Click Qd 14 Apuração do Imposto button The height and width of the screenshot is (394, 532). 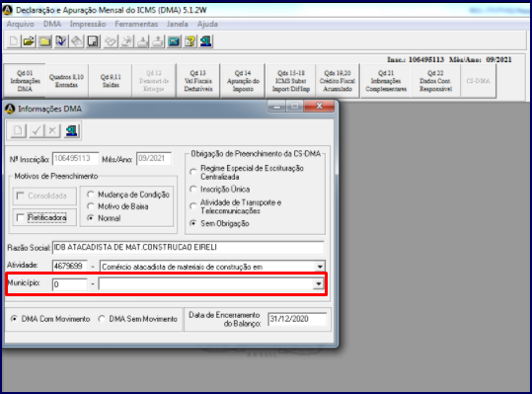pos(243,81)
